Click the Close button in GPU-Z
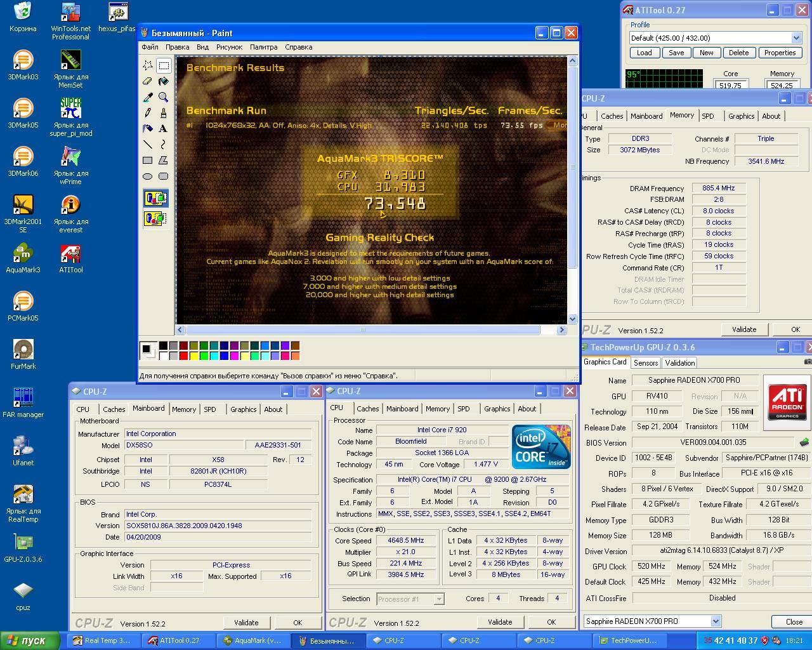This screenshot has width=812, height=650. point(794,622)
